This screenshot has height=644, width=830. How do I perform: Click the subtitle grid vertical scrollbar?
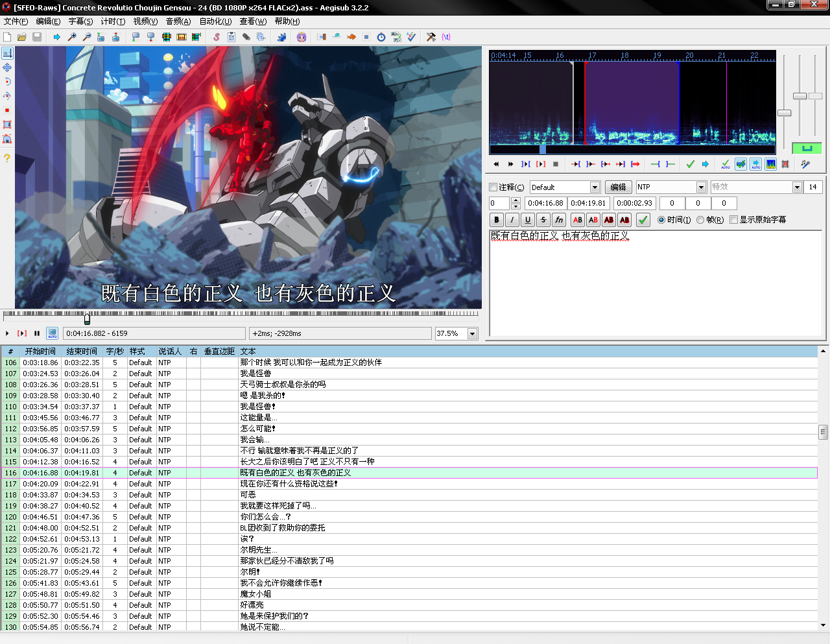(x=823, y=489)
